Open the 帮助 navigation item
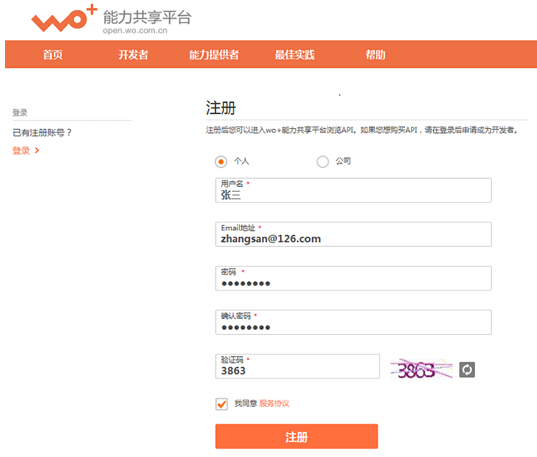 [375, 54]
